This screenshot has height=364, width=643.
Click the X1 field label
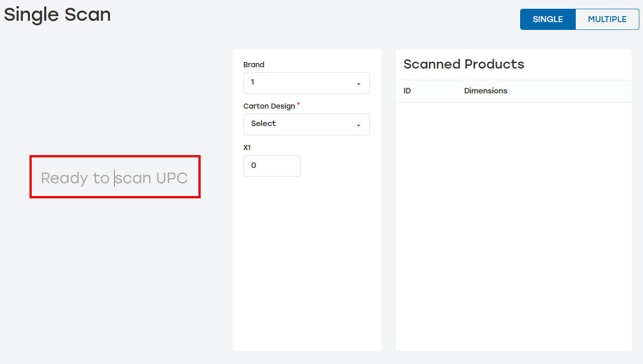[x=247, y=148]
